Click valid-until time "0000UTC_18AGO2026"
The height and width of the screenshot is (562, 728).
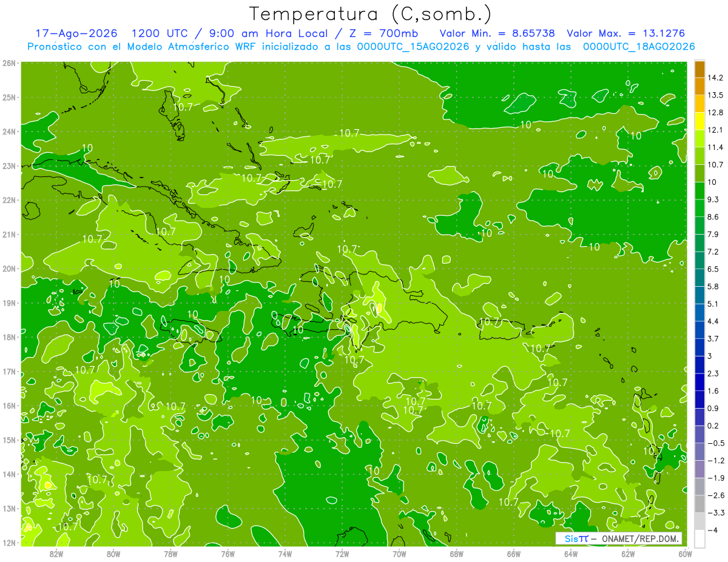coord(639,47)
